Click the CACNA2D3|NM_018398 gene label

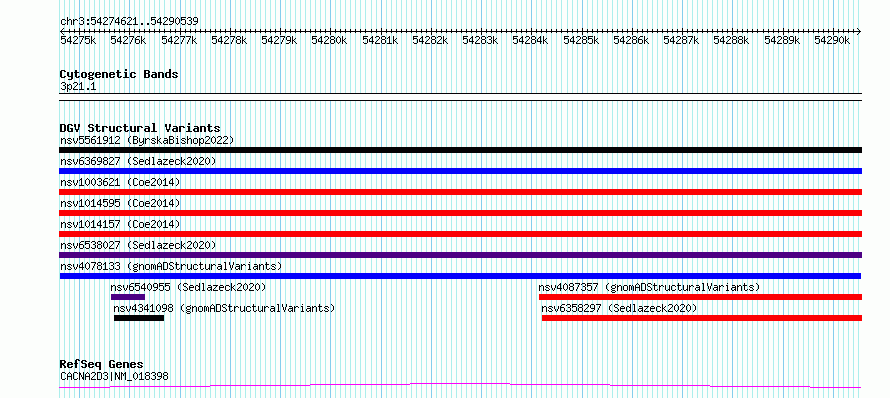114,376
